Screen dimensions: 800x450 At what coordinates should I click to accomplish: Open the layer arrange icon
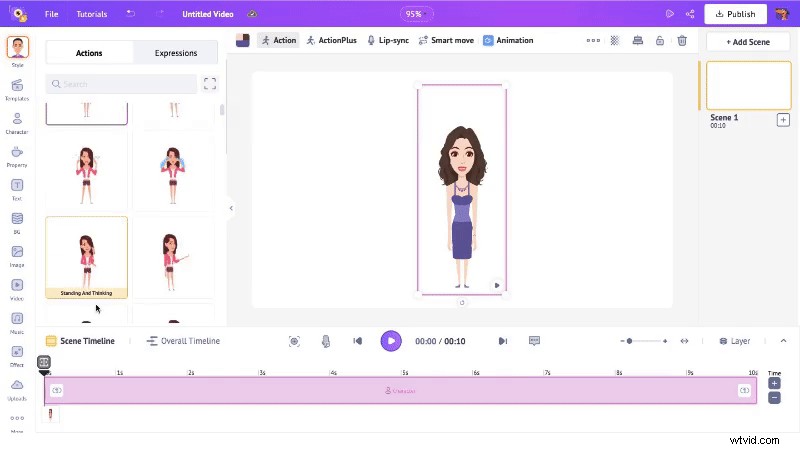click(x=637, y=40)
